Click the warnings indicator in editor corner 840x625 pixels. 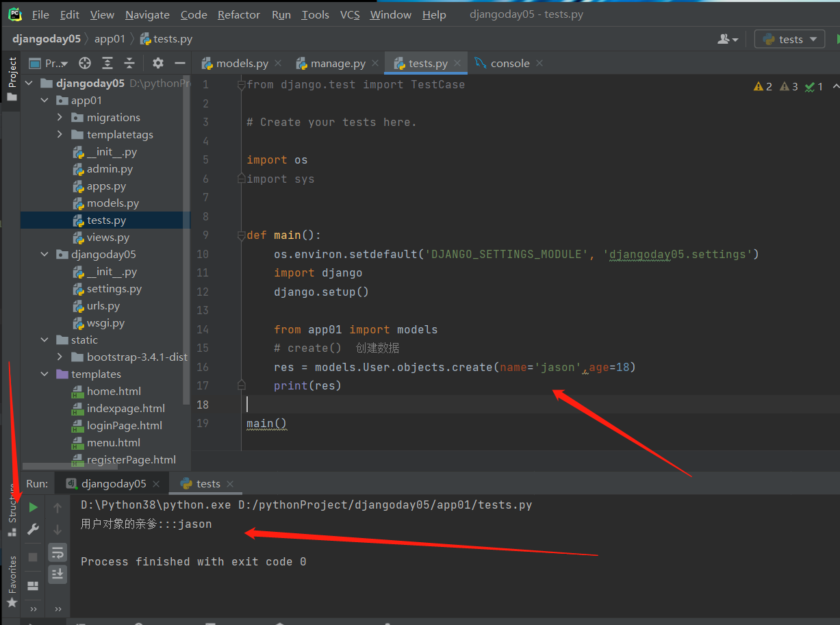coord(763,86)
